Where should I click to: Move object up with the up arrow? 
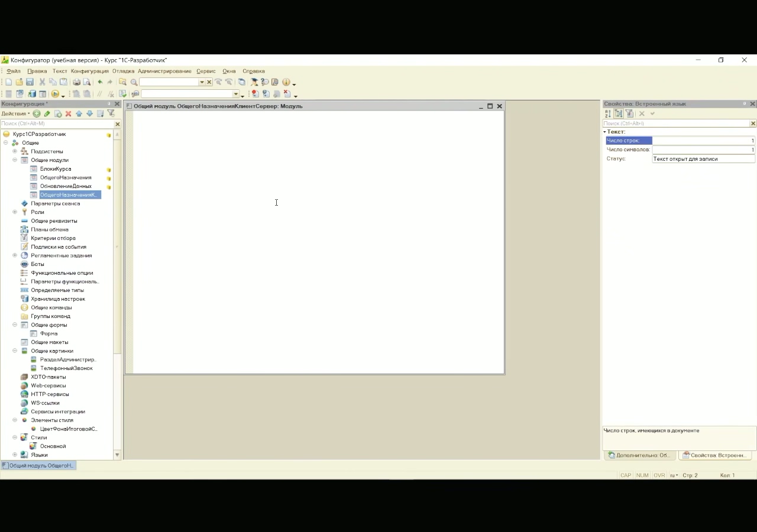(79, 113)
